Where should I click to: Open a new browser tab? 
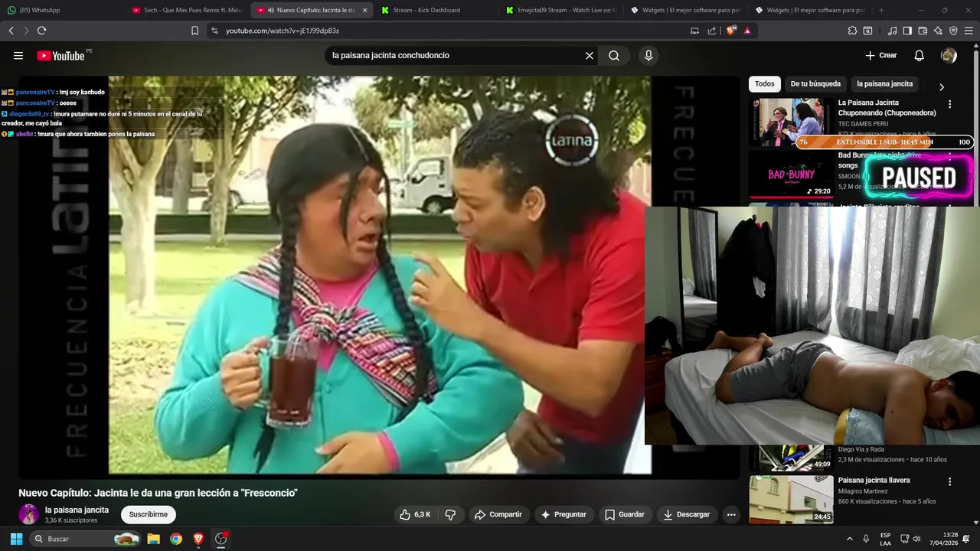point(881,10)
